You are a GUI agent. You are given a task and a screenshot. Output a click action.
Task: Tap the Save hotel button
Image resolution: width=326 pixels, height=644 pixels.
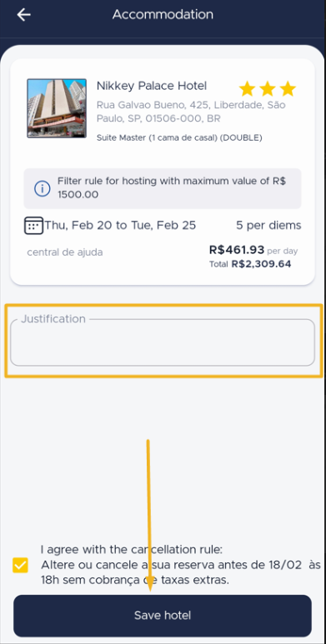coord(163,616)
